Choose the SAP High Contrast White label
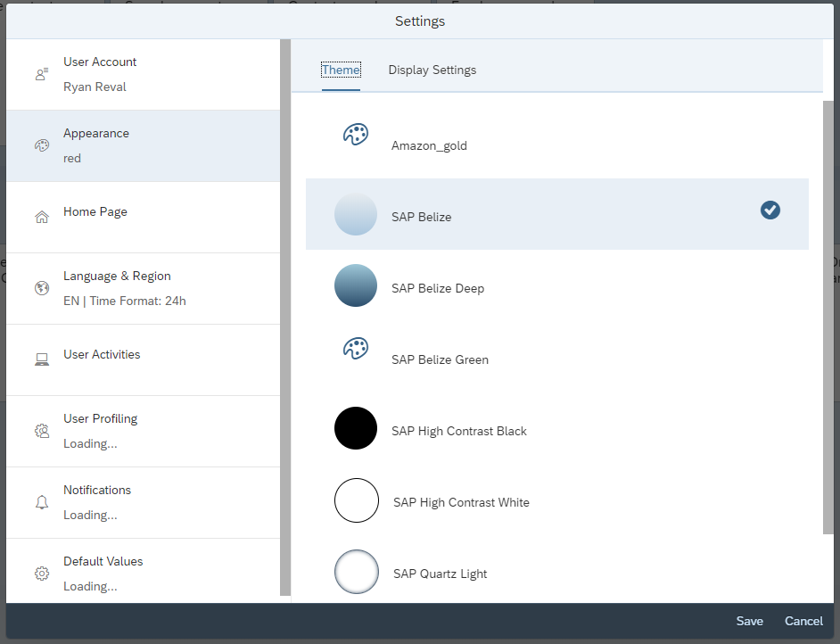 point(461,502)
